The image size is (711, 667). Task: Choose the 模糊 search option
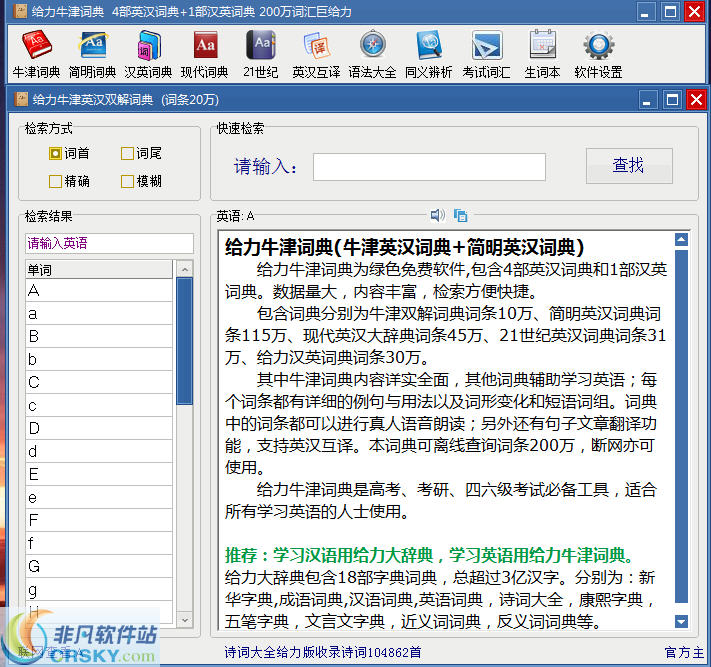pos(128,182)
